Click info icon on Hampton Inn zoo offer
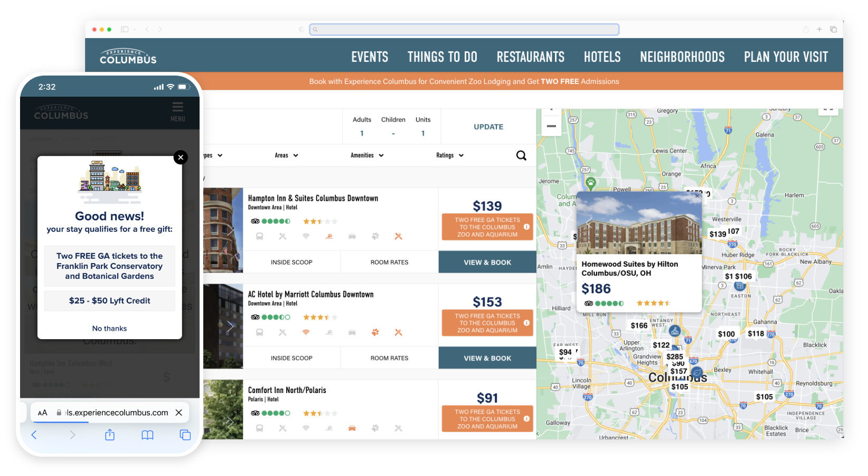Image resolution: width=868 pixels, height=476 pixels. click(526, 227)
